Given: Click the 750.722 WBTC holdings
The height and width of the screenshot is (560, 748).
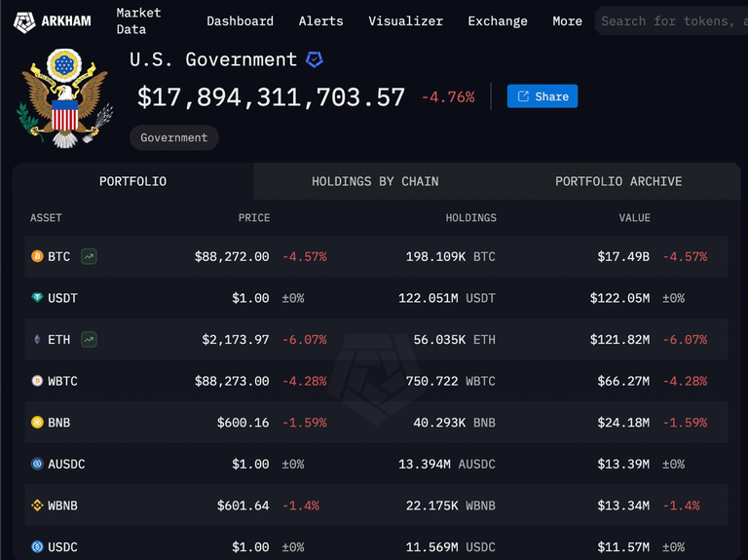Looking at the screenshot, I should (450, 381).
